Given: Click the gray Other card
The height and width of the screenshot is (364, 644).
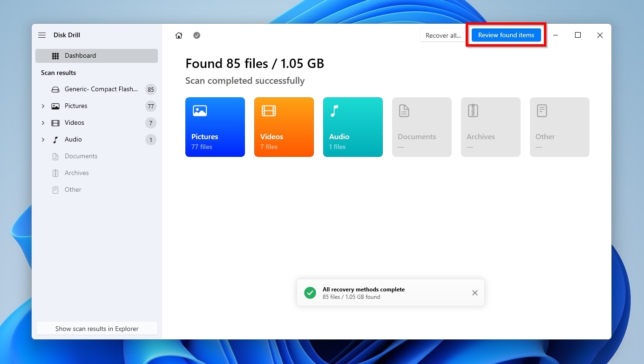Looking at the screenshot, I should [560, 127].
